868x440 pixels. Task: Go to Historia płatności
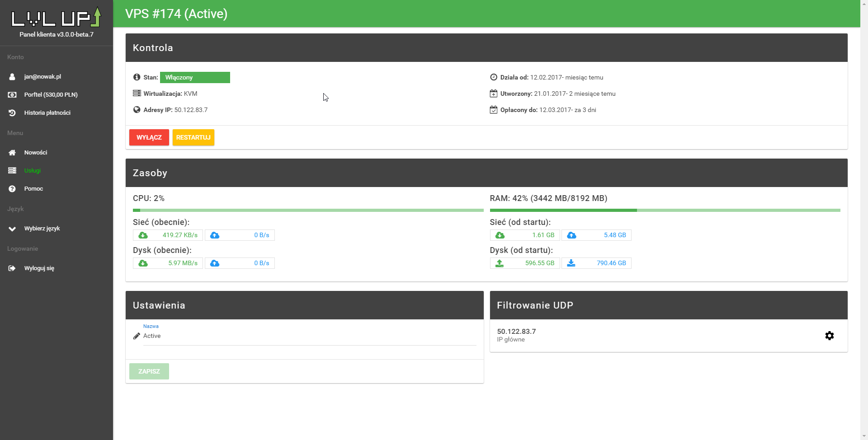[47, 113]
